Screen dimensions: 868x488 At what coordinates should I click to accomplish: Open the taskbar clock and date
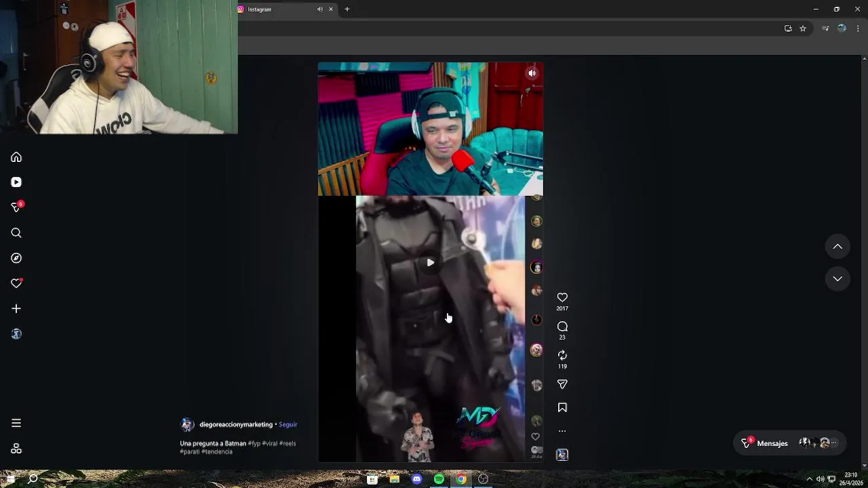click(850, 479)
